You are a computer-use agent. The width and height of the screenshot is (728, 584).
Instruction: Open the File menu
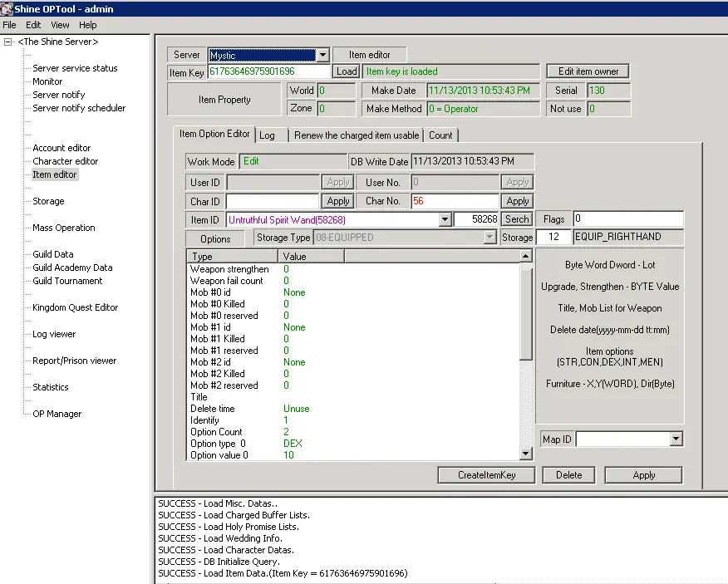coord(9,25)
